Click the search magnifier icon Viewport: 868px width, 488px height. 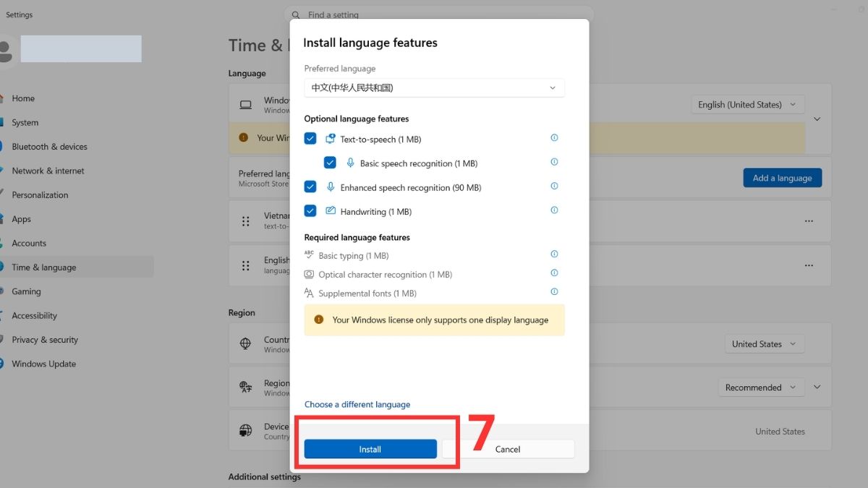(x=296, y=14)
